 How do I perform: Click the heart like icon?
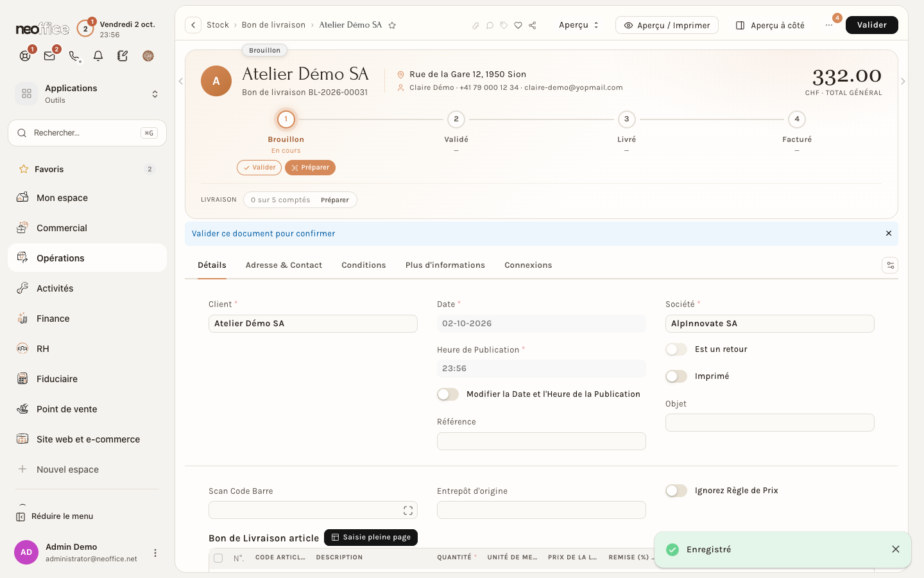[x=518, y=25]
